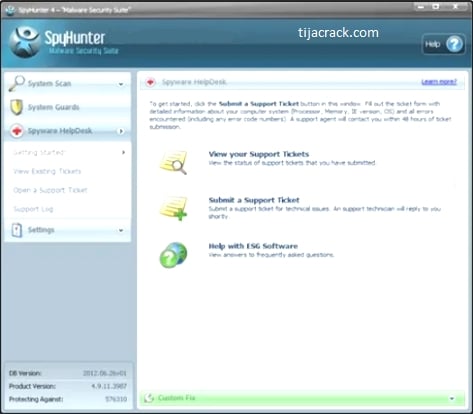The image size is (473, 414).
Task: Open Help with ESG Software link
Action: point(253,246)
